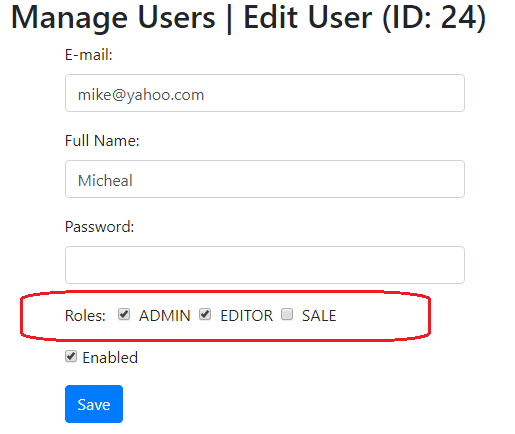Uncheck the ADMIN role checkbox

coord(124,314)
